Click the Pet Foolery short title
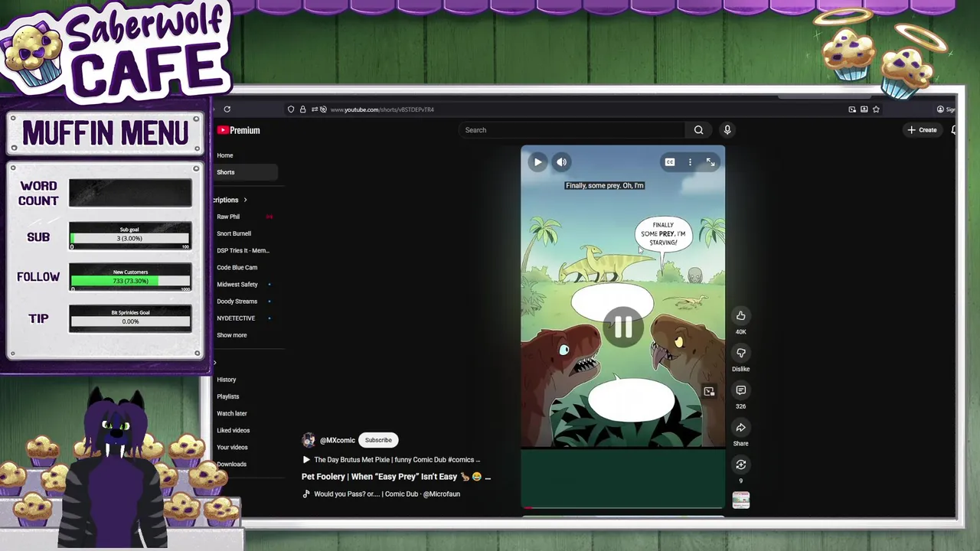Image resolution: width=980 pixels, height=551 pixels. tap(396, 477)
